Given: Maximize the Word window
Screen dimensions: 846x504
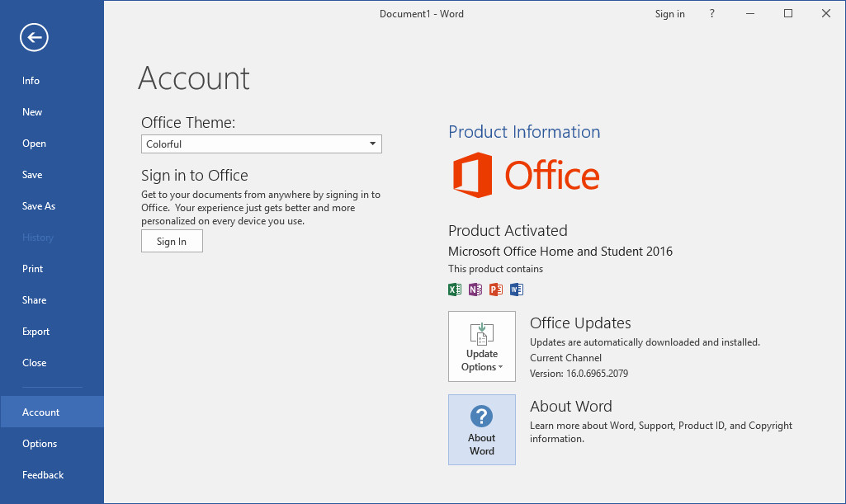Looking at the screenshot, I should (788, 13).
